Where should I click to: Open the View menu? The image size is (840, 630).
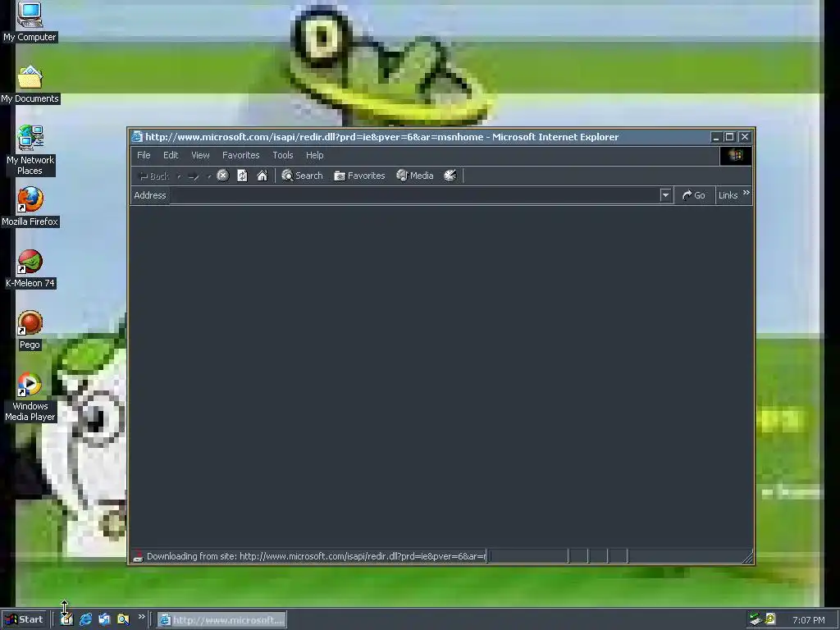click(x=200, y=155)
